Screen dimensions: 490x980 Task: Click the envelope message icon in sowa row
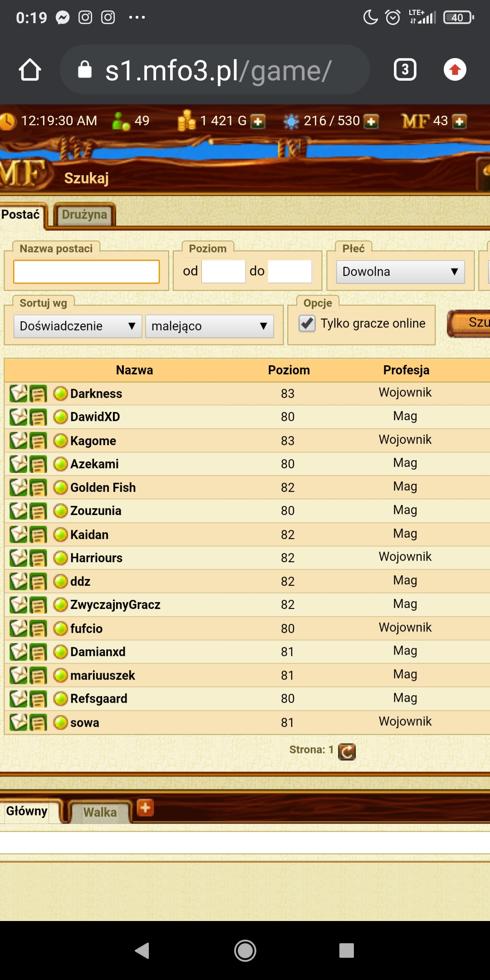tap(19, 722)
